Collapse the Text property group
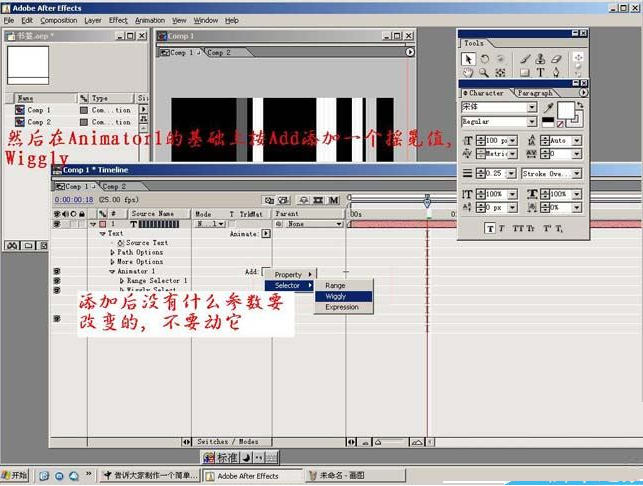643x486 pixels. 102,233
